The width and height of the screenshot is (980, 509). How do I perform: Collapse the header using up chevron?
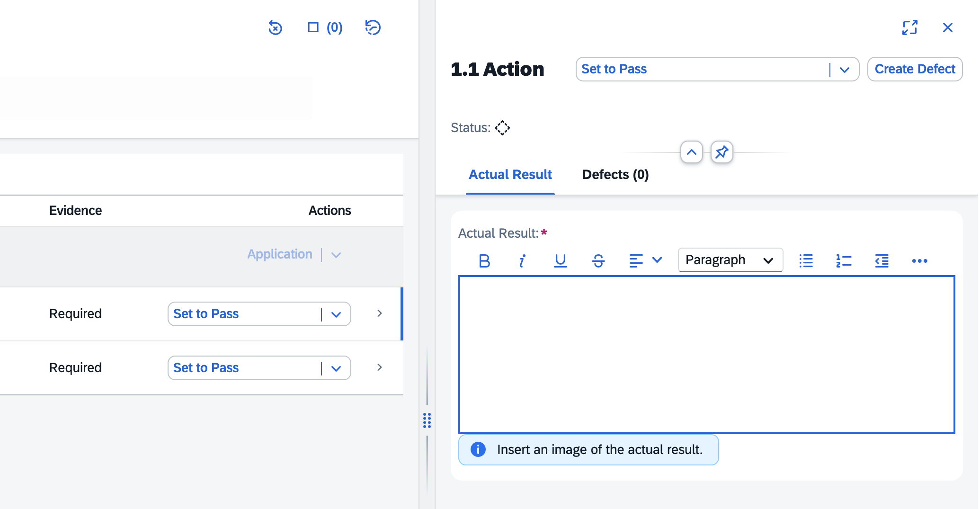click(691, 152)
